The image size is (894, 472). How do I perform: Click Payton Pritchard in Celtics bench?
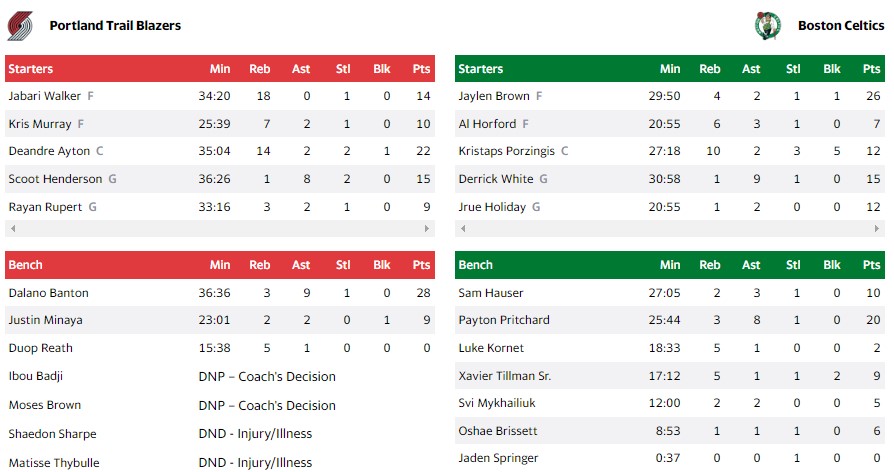[504, 320]
